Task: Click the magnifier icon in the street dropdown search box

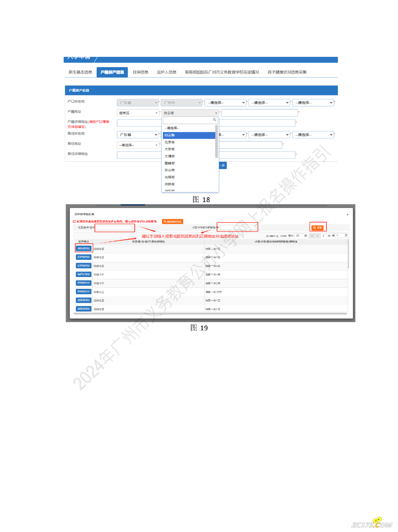Action: pos(214,120)
